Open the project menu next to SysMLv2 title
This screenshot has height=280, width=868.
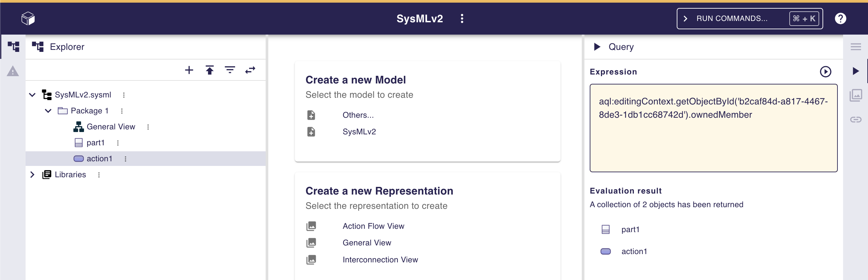462,19
